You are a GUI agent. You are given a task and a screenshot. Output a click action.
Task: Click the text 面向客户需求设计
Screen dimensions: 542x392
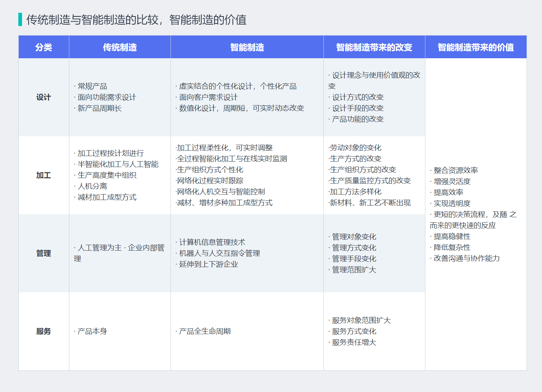[207, 97]
